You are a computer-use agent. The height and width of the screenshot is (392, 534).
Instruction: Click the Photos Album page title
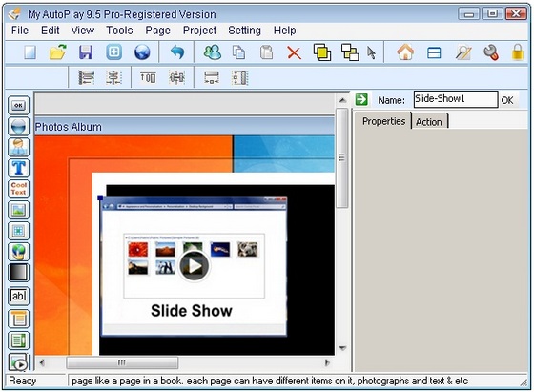[x=69, y=127]
